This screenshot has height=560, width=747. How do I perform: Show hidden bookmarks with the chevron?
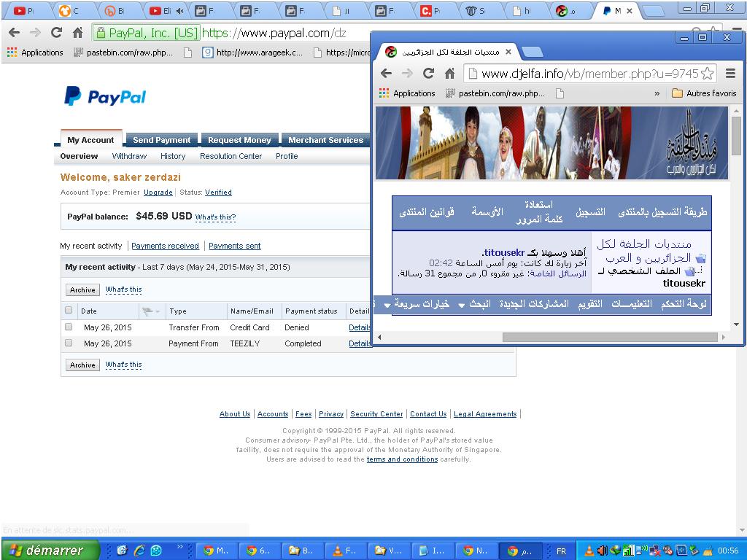pyautogui.click(x=657, y=93)
